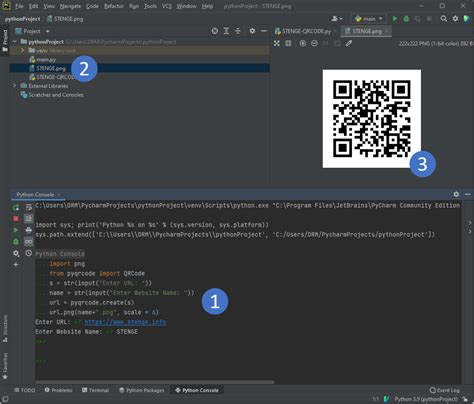Click the Run main button
Image resolution: width=474 pixels, height=404 pixels.
pyautogui.click(x=395, y=19)
